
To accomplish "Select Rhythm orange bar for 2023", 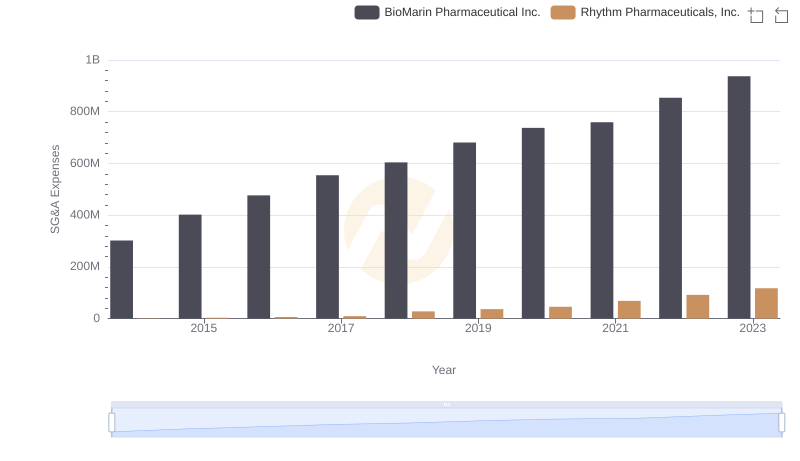I will point(766,303).
